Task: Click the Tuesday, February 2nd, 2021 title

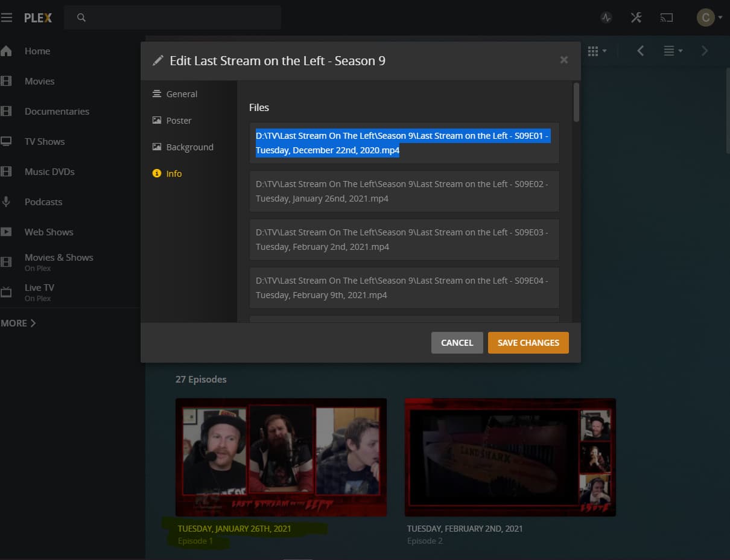Action: 465,529
